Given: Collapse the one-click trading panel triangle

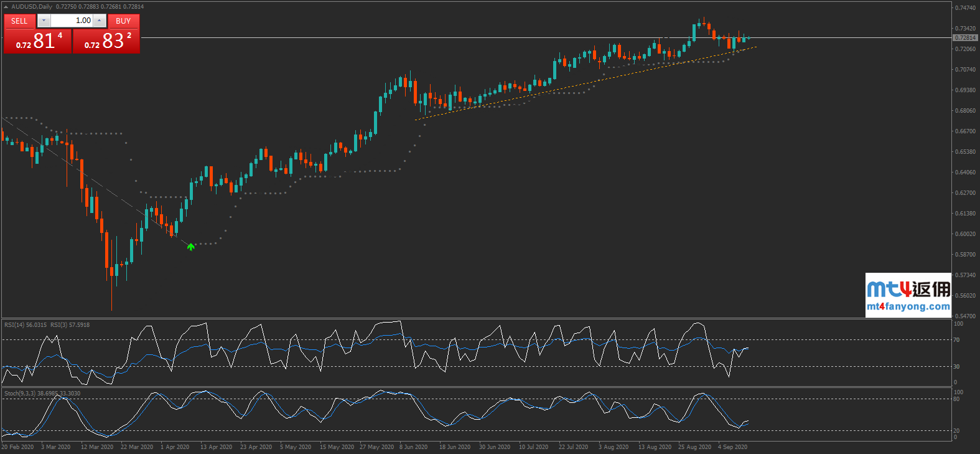Looking at the screenshot, I should [x=6, y=7].
